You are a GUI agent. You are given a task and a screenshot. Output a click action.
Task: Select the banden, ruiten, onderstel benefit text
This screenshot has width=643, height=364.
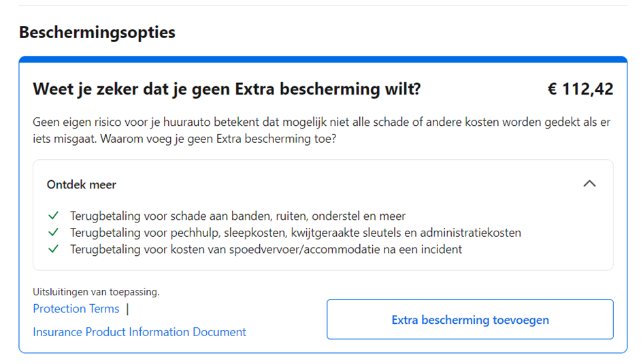point(237,216)
